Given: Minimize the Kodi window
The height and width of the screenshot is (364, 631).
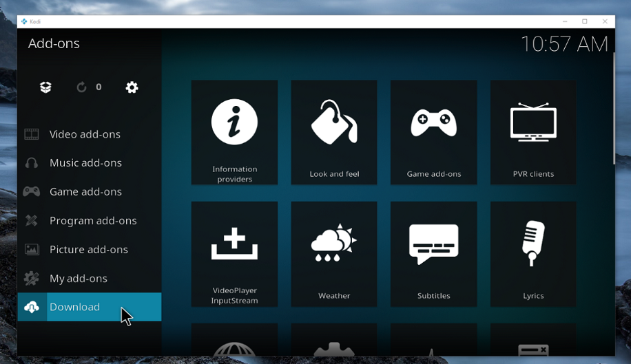Looking at the screenshot, I should (565, 22).
